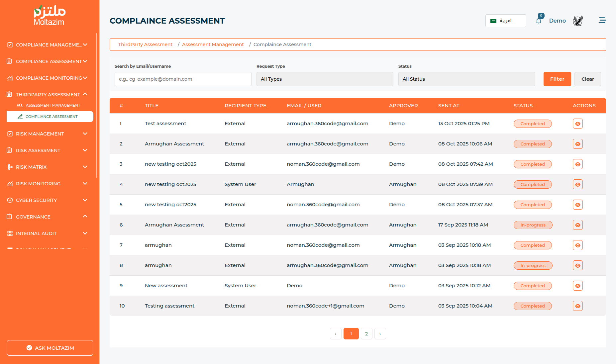Click eye icon for row 6 in-progress assessment

pyautogui.click(x=577, y=225)
